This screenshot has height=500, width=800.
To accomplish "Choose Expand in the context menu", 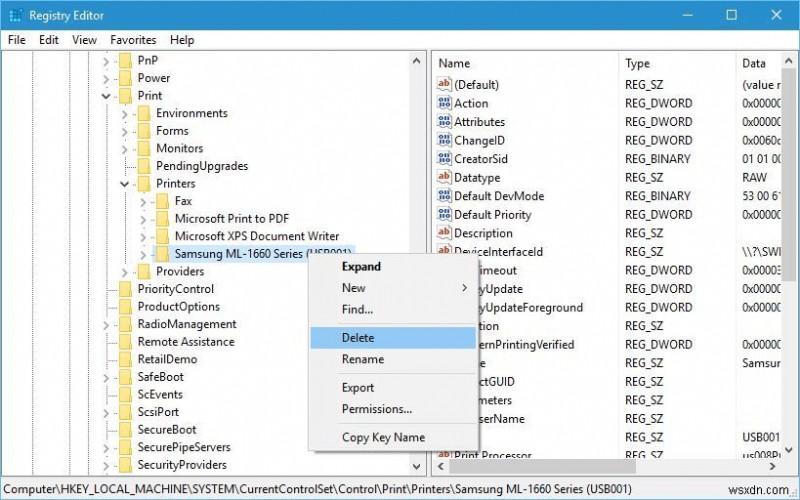I will [393, 266].
